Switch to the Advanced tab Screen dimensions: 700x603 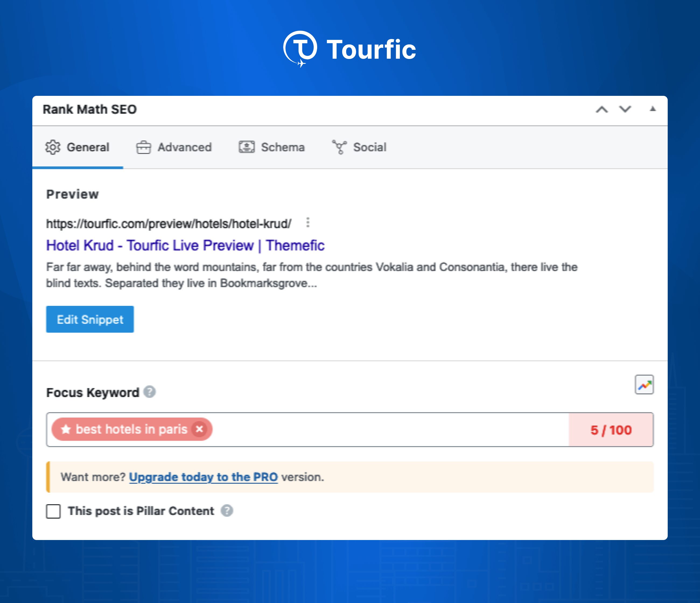[174, 147]
